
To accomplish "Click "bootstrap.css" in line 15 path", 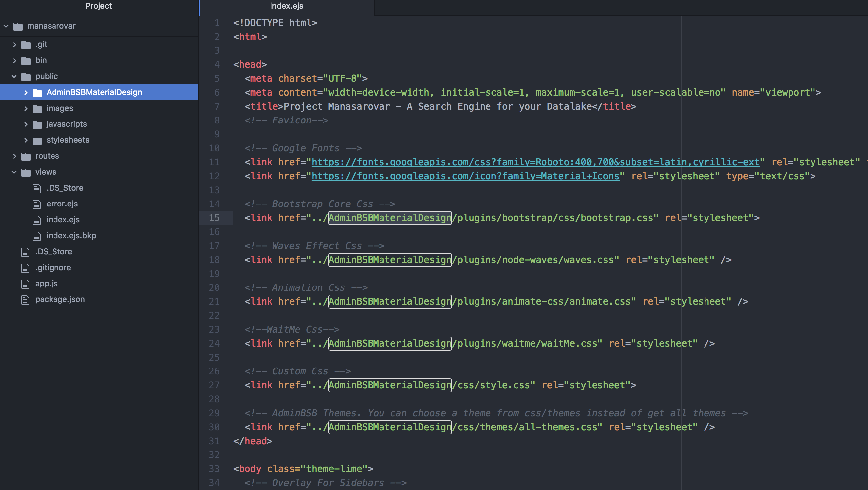I will click(617, 218).
